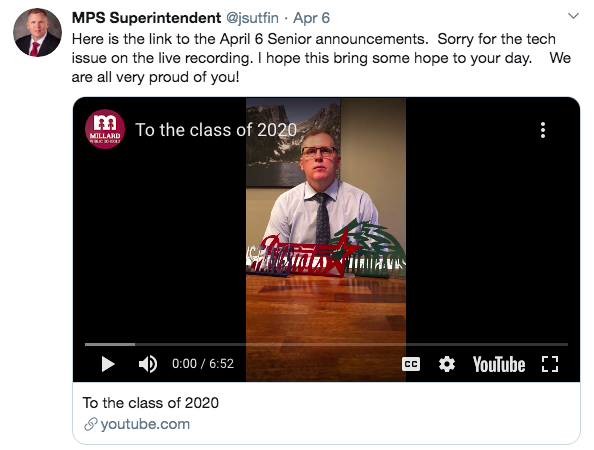The width and height of the screenshot is (594, 450).
Task: Enter fullscreen mode on the video
Action: (550, 364)
